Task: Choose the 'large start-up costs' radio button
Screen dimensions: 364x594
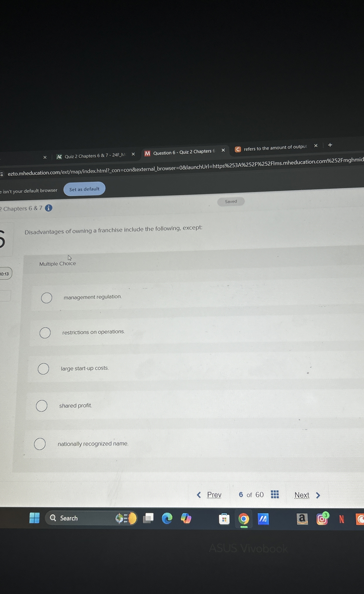Action: [x=43, y=369]
